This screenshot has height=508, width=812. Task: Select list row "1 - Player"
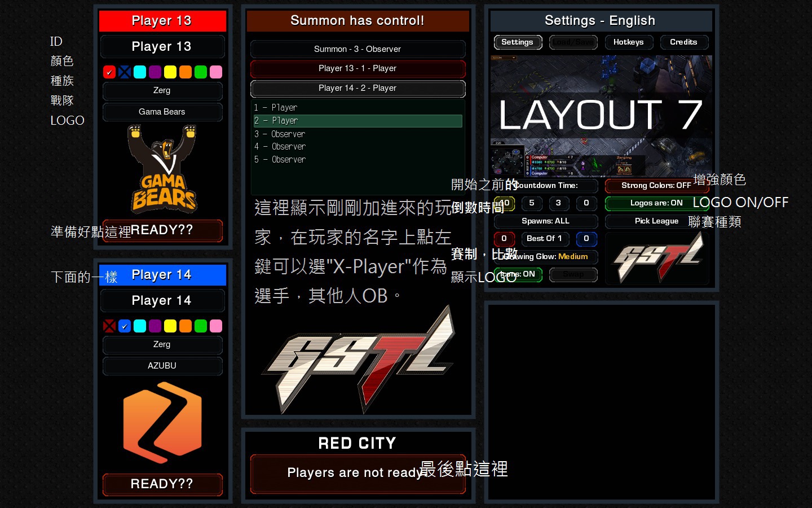click(358, 107)
